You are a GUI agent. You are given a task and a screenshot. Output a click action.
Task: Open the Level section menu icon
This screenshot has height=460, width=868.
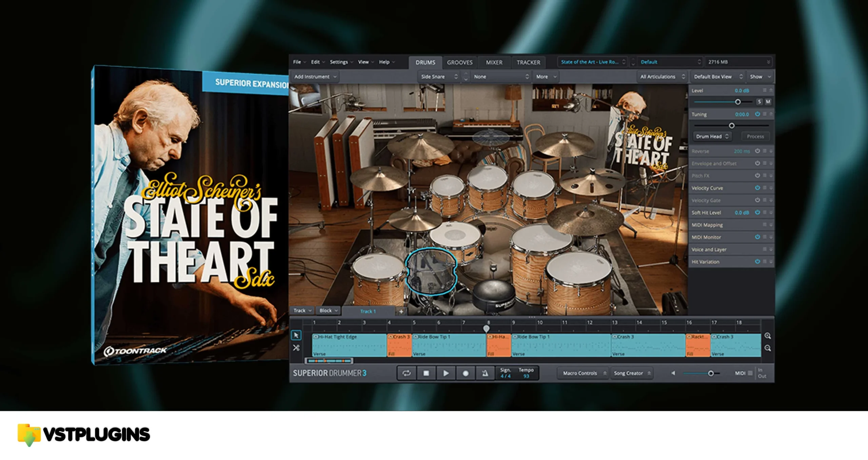pos(765,91)
